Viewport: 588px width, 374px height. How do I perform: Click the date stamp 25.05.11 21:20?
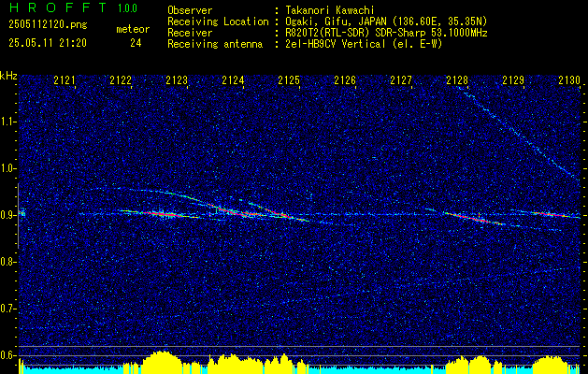48,43
